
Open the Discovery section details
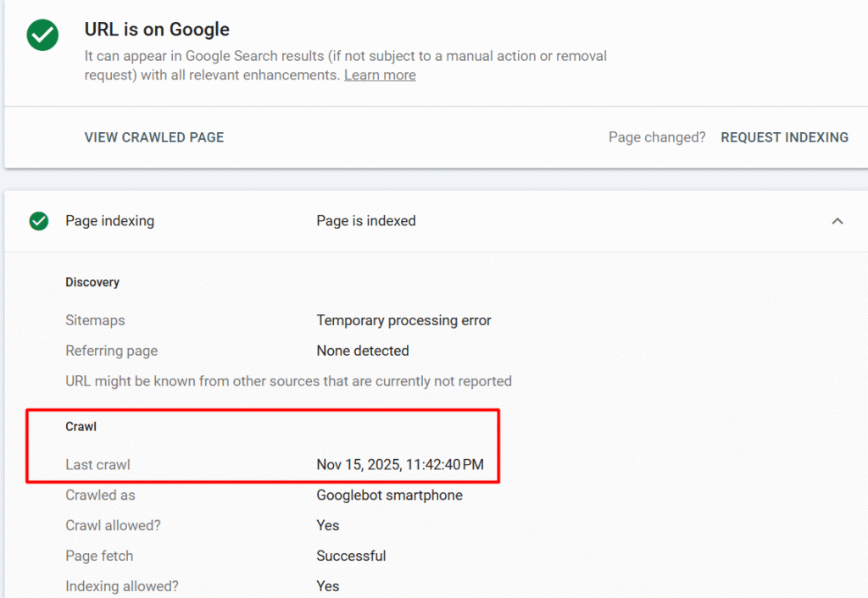pos(92,281)
